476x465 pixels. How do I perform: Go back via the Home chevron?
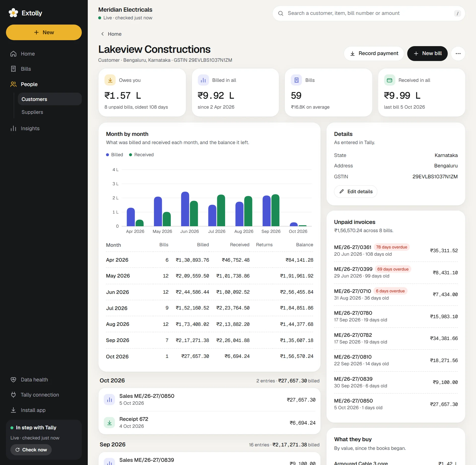coord(102,34)
